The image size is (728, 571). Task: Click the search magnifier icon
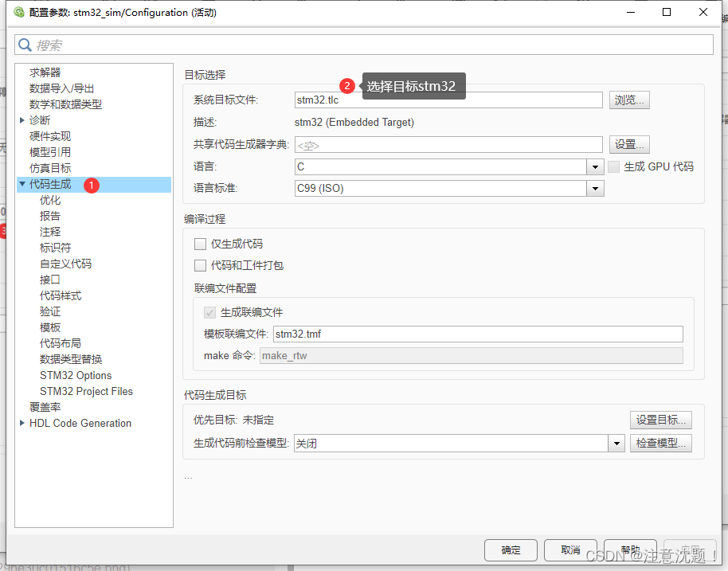[25, 45]
